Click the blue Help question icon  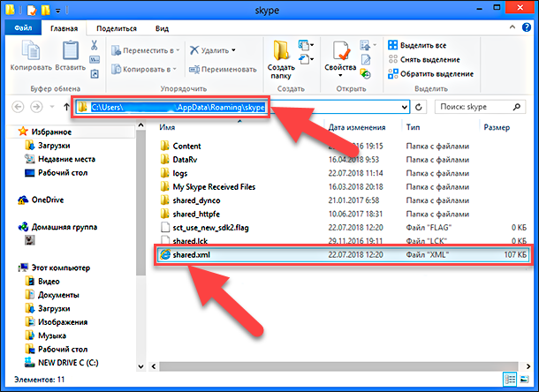527,26
